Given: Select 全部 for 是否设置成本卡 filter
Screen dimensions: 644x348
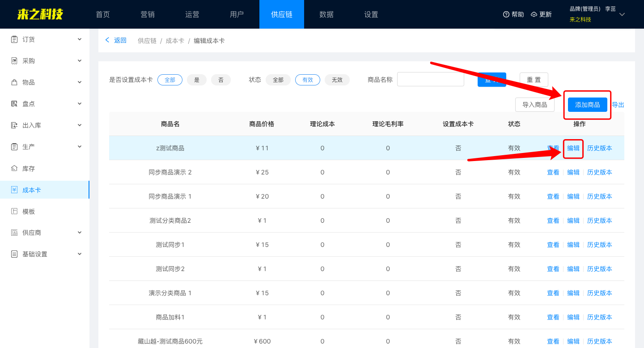Looking at the screenshot, I should coord(170,80).
